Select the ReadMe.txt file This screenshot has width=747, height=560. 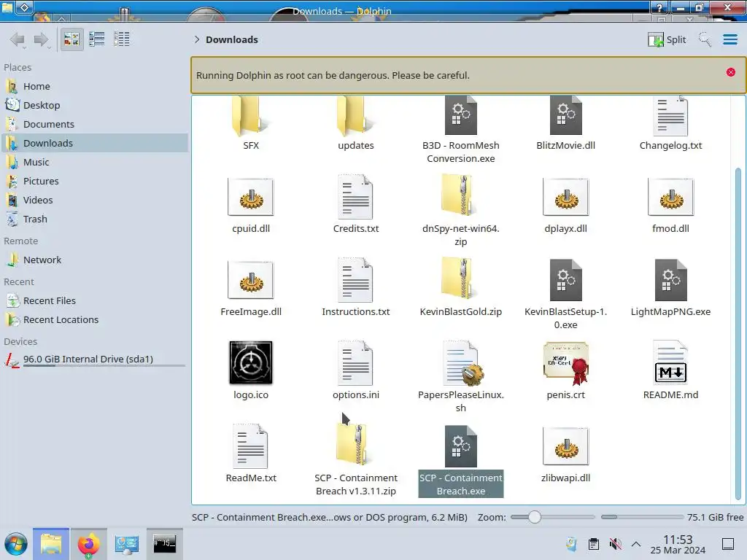coord(251,454)
